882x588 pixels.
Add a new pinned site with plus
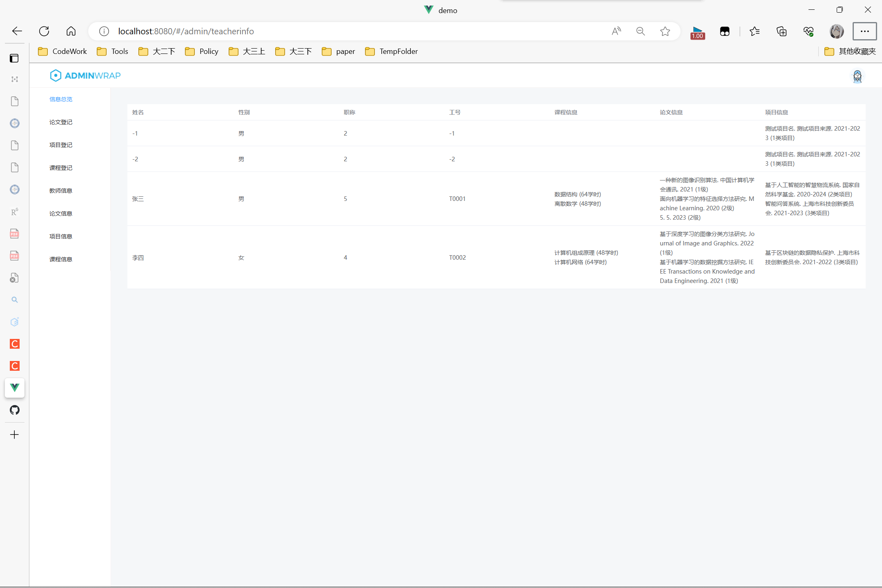[x=15, y=434]
